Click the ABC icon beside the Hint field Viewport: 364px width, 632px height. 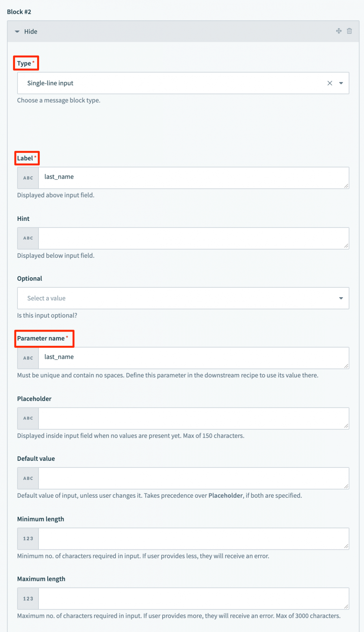(28, 238)
